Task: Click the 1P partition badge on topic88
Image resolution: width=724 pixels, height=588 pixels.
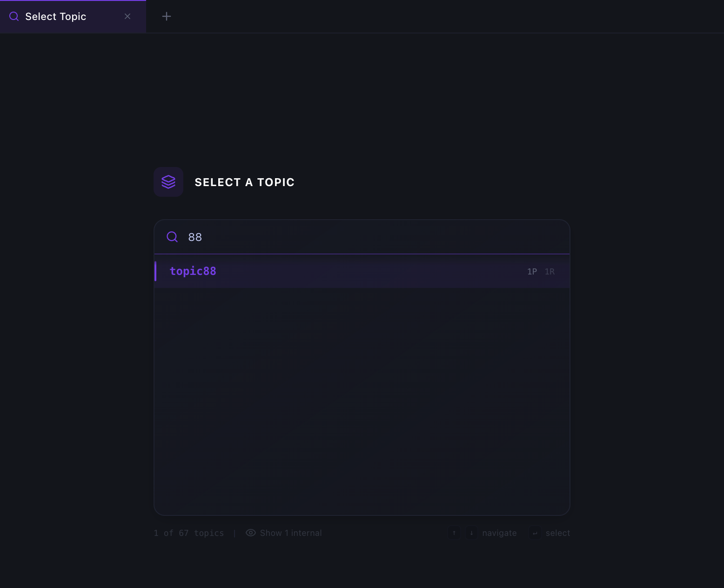Action: click(x=532, y=272)
